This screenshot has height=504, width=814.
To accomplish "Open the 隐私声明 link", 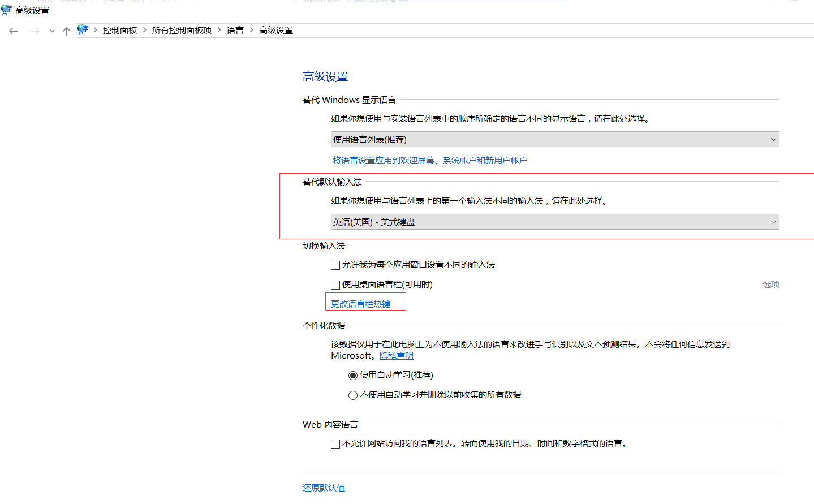I will [x=397, y=356].
